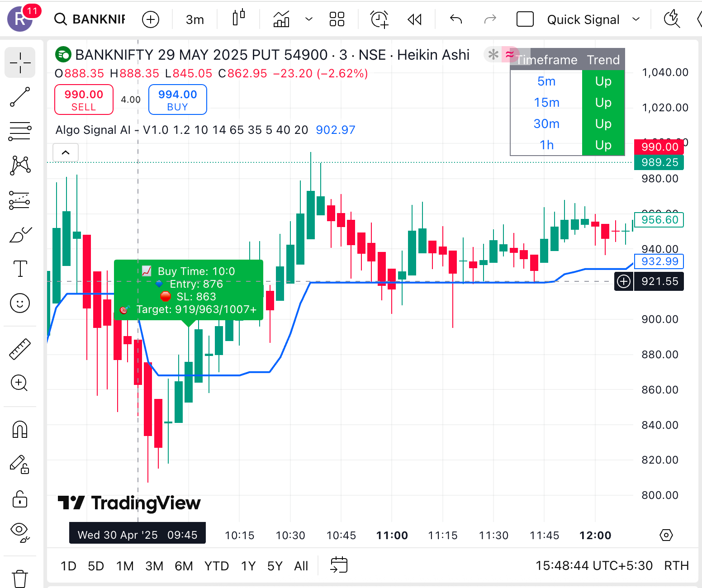
Task: Click the 994.00 BUY button
Action: coord(177,100)
